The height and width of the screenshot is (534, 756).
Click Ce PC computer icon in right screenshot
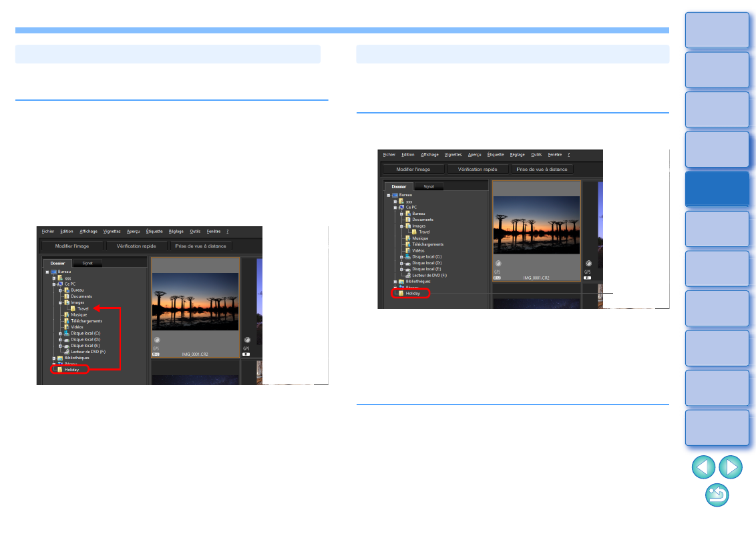point(401,207)
